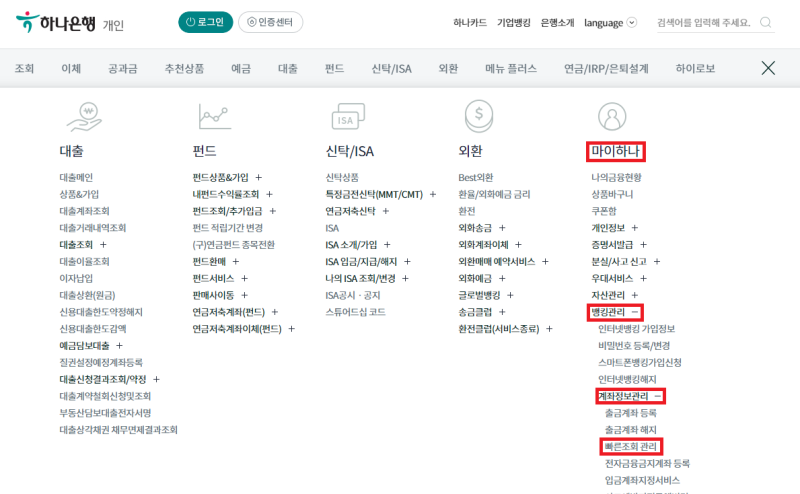Expand the 개인정보 submenu
Viewport: 800px width, 494px height.
pyautogui.click(x=635, y=228)
